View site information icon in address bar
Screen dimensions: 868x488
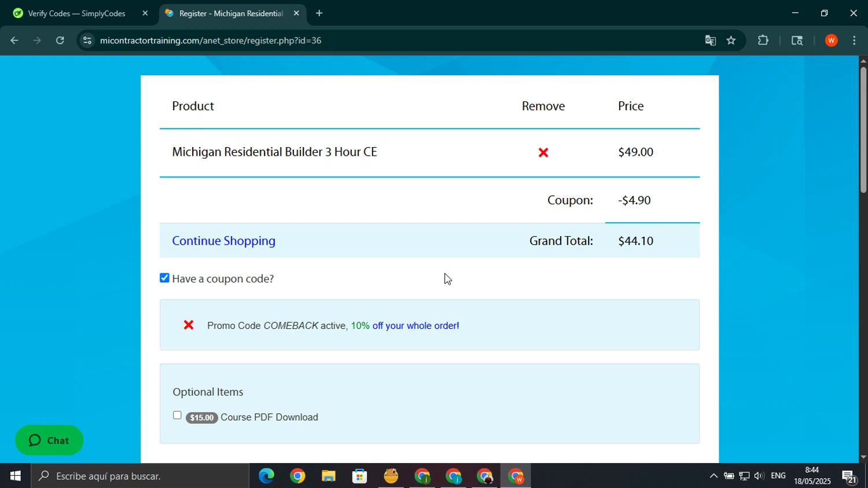point(87,41)
